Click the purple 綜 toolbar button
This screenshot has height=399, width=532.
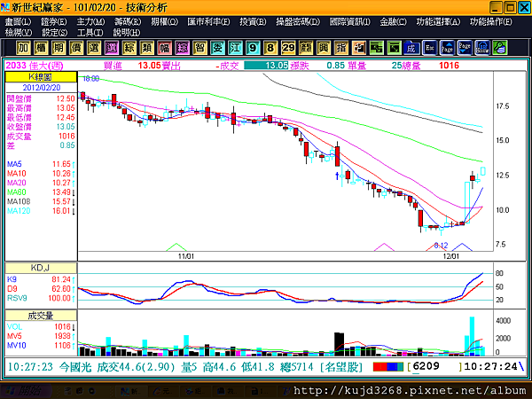click(182, 48)
